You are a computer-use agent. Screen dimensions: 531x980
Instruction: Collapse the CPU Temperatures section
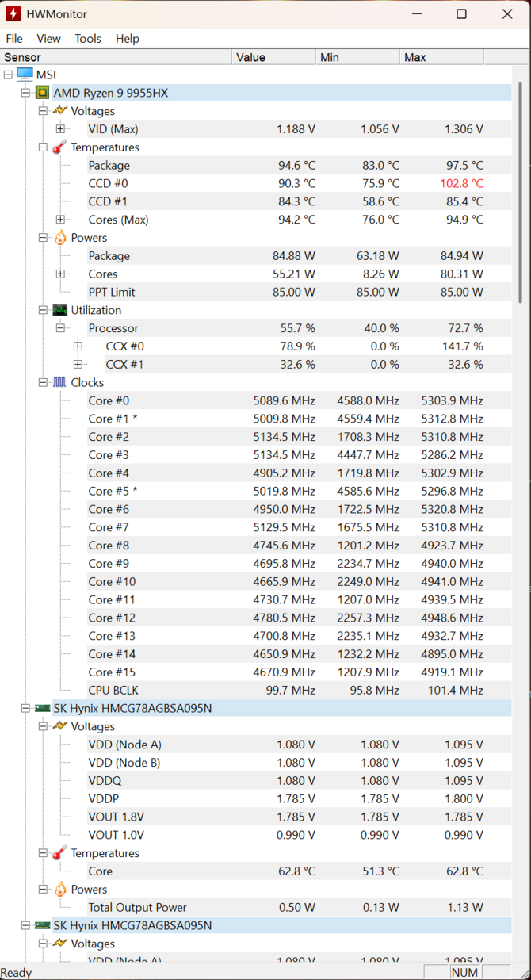[x=43, y=147]
